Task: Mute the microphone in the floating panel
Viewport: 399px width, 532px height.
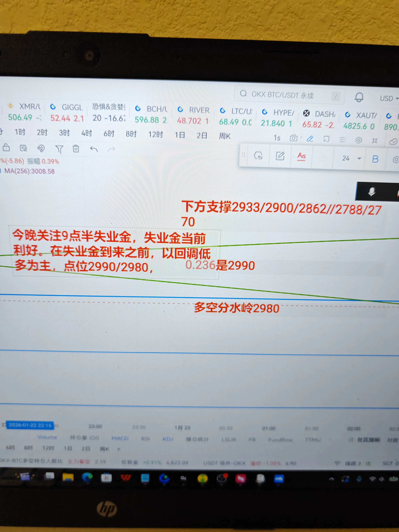Action: [372, 192]
